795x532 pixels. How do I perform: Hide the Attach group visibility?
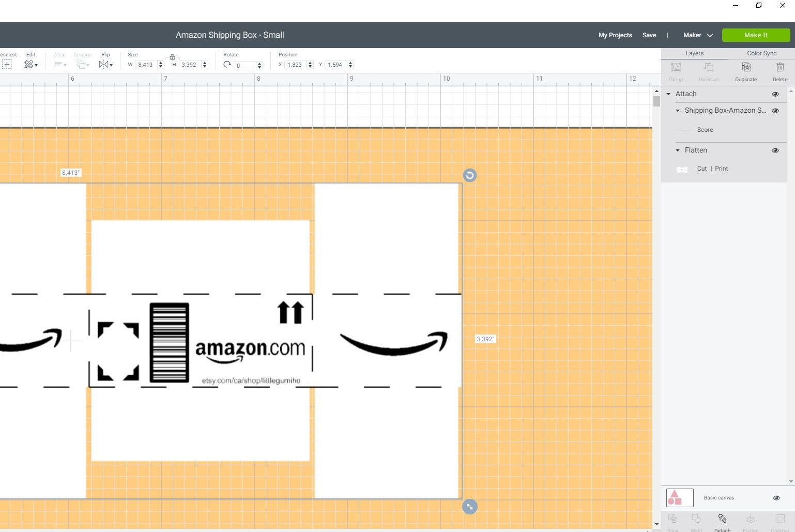click(775, 94)
